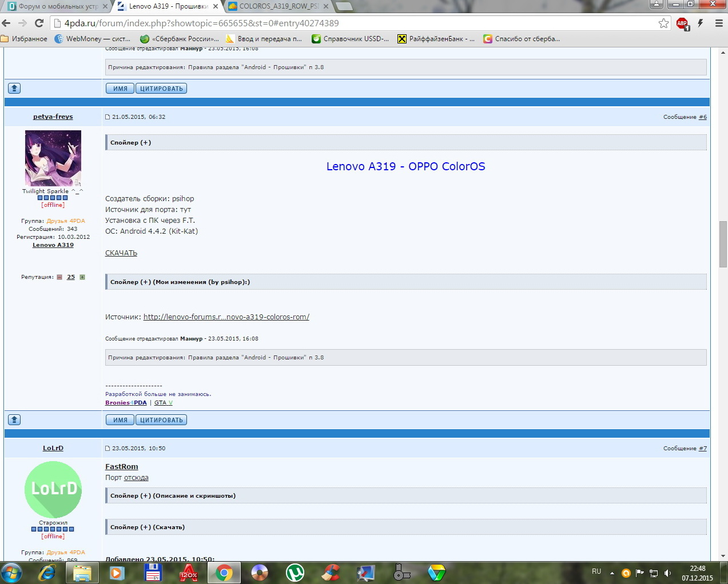Click the page vertical scrollbar thumb
This screenshot has height=584, width=728.
coord(723,243)
